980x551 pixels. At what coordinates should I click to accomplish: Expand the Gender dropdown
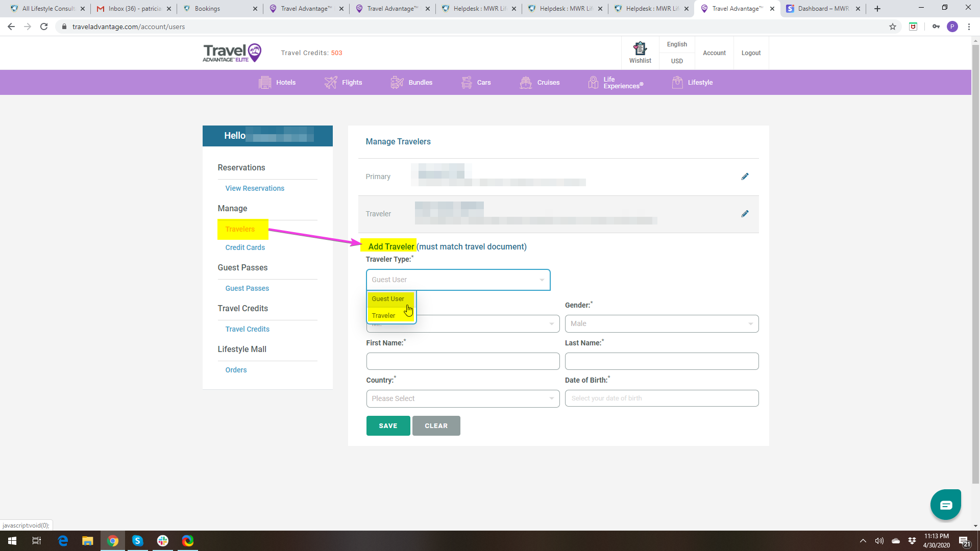(x=661, y=323)
